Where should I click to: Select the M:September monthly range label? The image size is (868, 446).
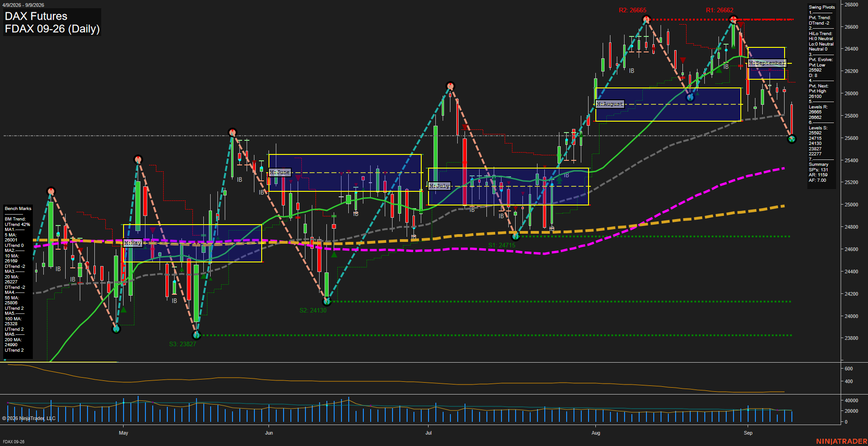767,63
